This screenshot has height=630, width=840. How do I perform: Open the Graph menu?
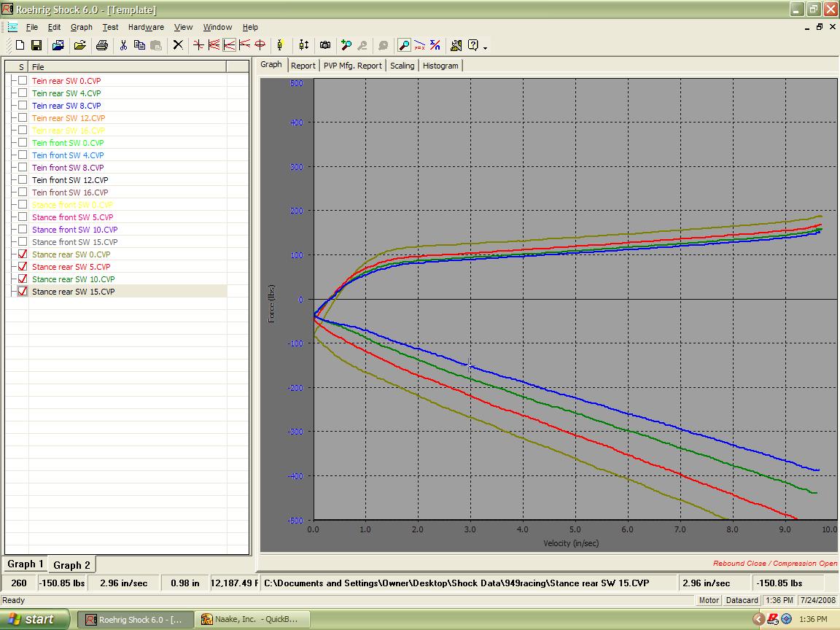click(x=82, y=27)
